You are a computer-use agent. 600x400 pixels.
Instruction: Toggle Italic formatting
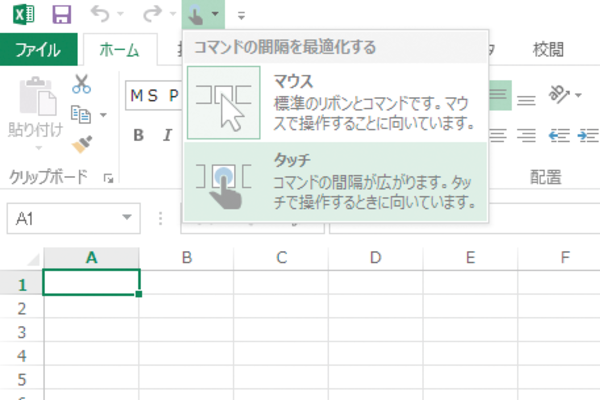coord(167,135)
